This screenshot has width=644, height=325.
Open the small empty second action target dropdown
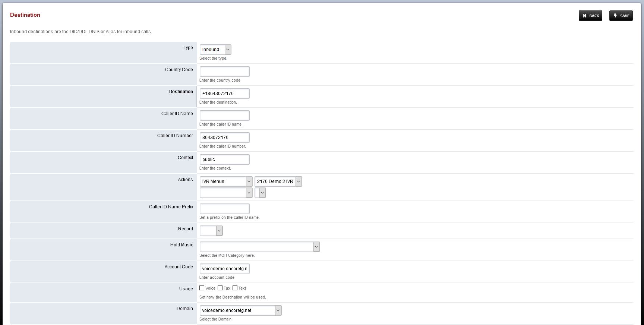tap(260, 193)
